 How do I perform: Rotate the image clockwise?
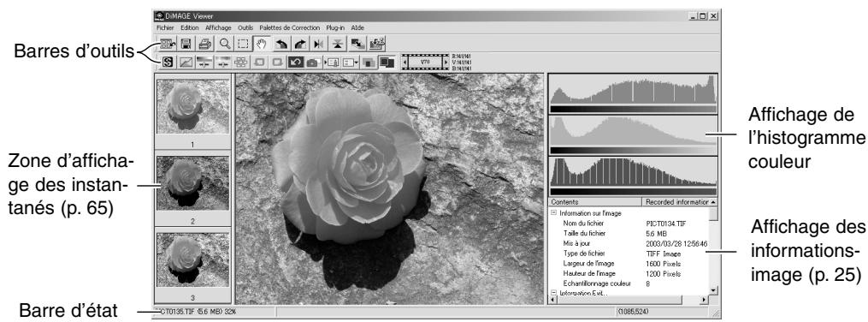pyautogui.click(x=300, y=43)
